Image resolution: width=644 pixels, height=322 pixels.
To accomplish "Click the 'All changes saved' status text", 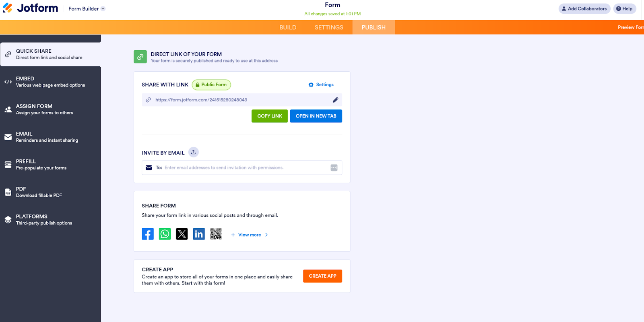I will click(332, 14).
